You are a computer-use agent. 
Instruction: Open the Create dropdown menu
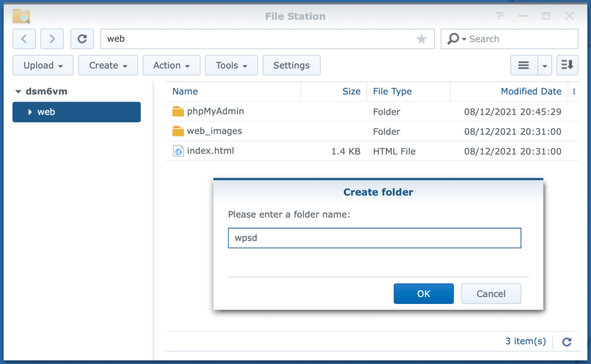108,65
